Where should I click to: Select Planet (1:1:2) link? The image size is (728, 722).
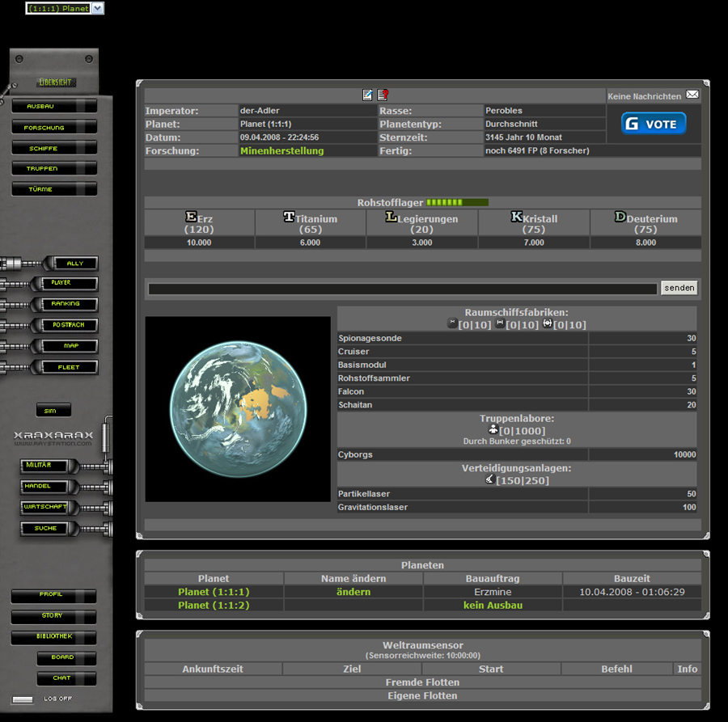tap(214, 605)
